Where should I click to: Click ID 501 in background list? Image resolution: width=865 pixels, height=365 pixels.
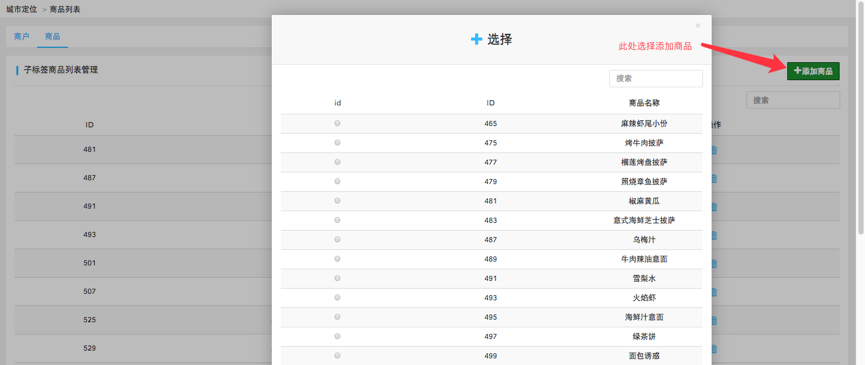[89, 263]
